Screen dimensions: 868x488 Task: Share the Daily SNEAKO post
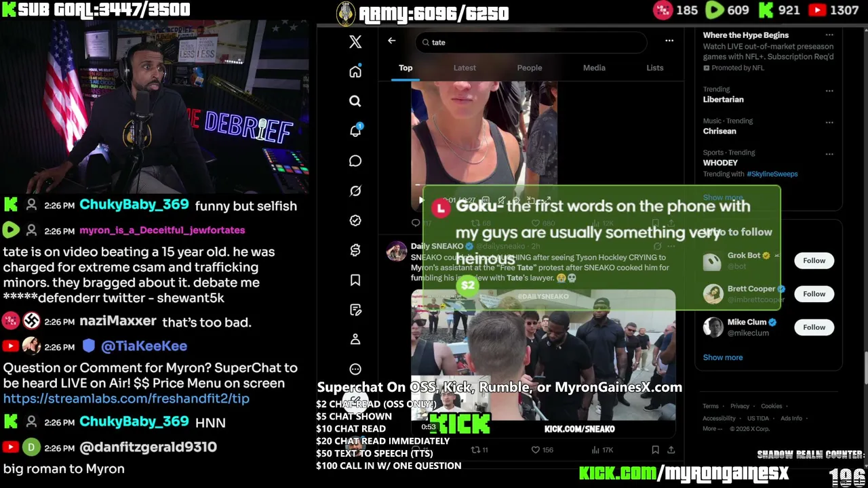[x=671, y=449]
